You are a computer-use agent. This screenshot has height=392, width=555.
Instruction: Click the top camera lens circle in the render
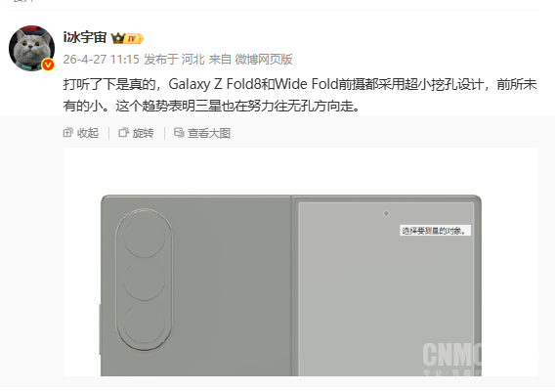pyautogui.click(x=145, y=237)
